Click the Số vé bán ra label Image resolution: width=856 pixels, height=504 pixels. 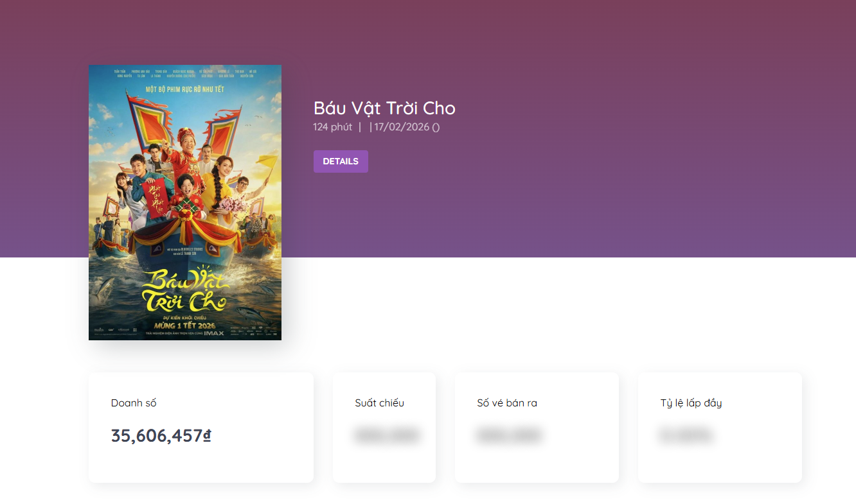pyautogui.click(x=507, y=403)
